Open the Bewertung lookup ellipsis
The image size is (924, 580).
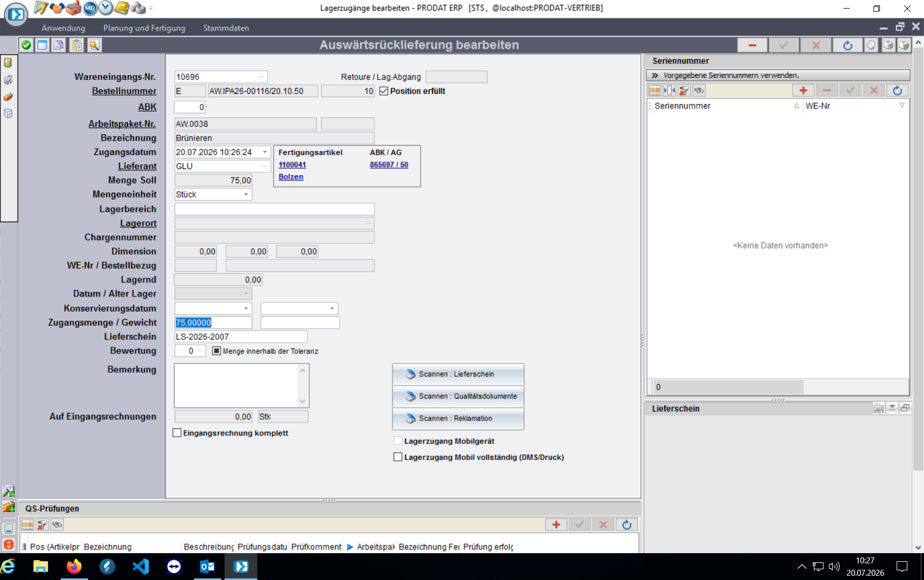[200, 351]
